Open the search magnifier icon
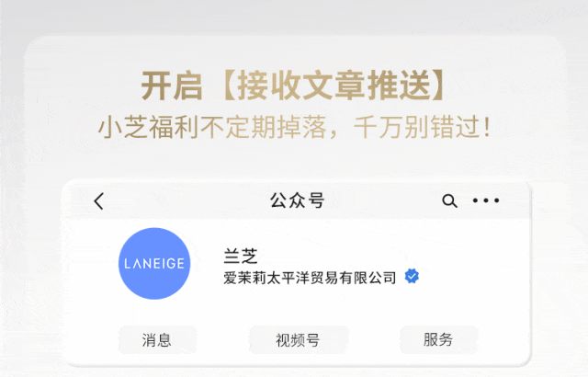 [449, 200]
